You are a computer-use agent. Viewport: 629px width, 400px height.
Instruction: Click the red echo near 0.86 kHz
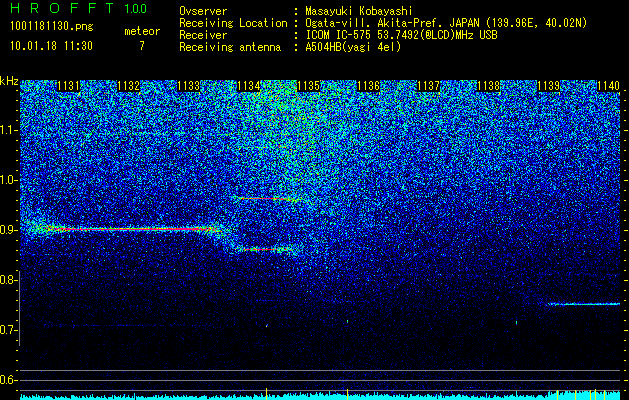pyautogui.click(x=266, y=250)
